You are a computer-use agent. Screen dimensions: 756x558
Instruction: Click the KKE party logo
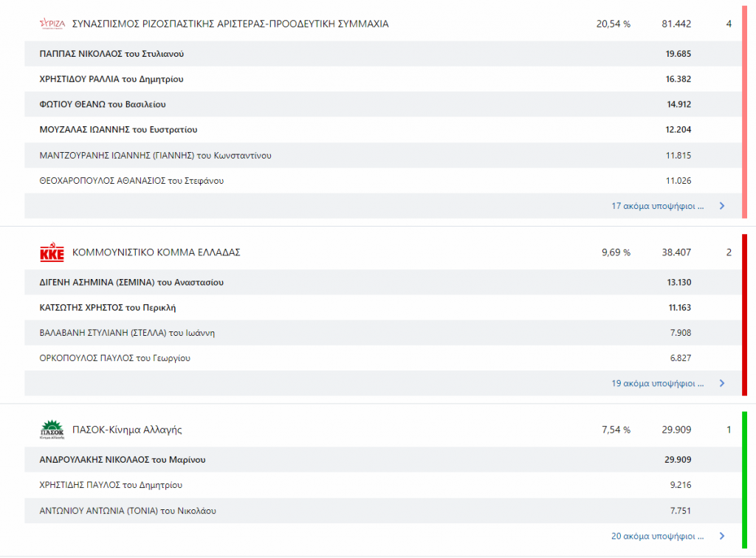coord(52,252)
